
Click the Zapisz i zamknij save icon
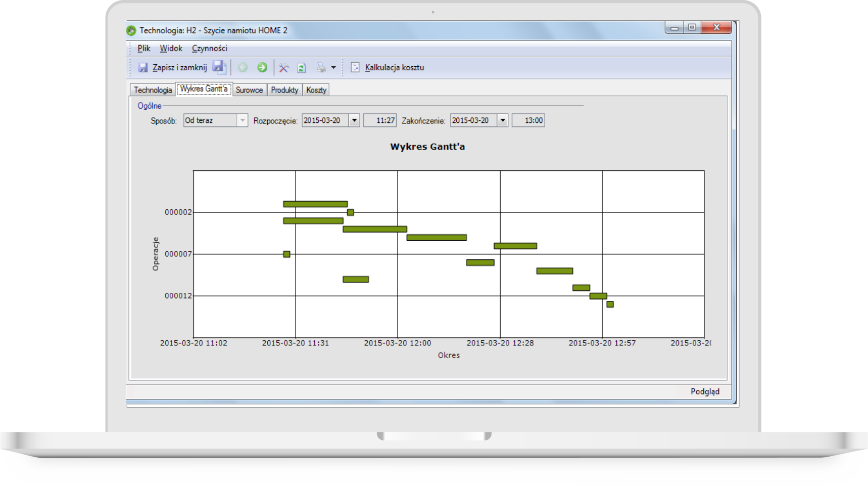coord(143,67)
